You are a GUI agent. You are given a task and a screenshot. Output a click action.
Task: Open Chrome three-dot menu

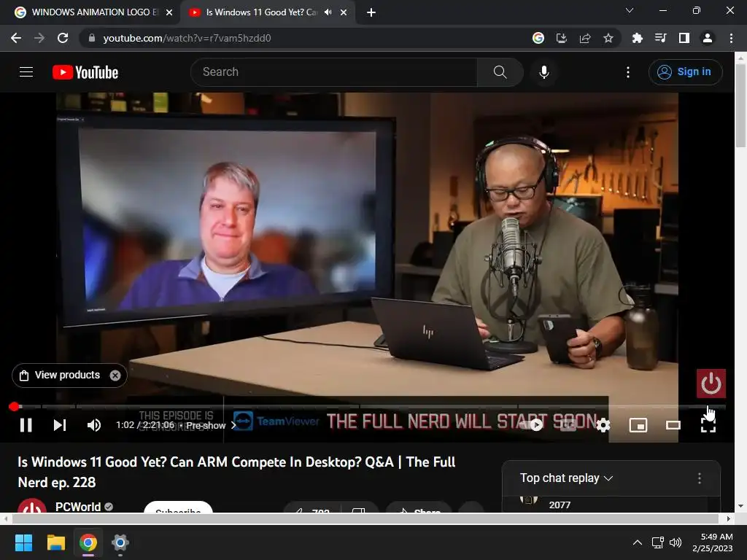click(731, 38)
